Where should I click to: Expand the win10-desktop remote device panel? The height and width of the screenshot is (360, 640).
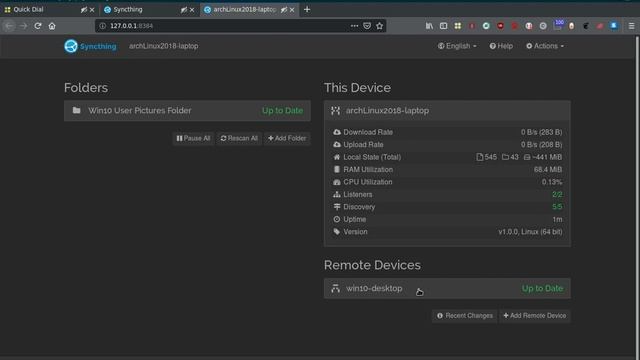tap(447, 288)
